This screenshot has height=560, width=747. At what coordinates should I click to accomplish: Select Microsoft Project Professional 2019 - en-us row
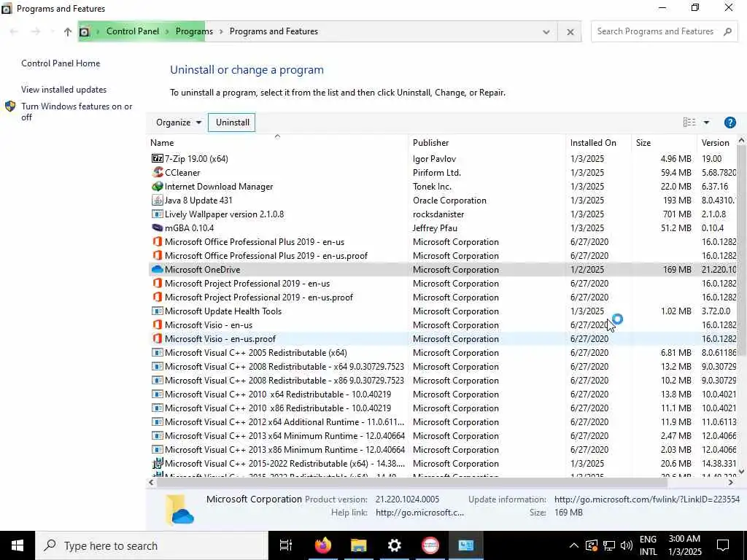(443, 284)
